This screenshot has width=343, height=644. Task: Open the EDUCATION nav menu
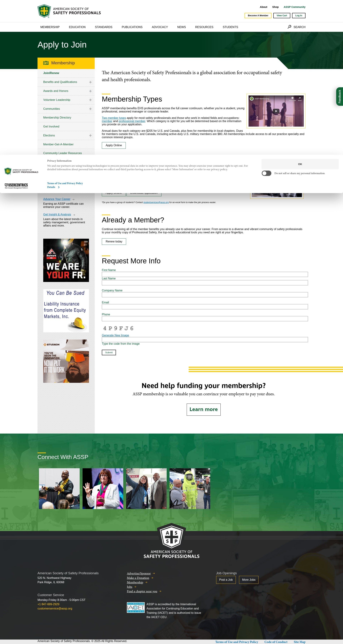point(77,27)
